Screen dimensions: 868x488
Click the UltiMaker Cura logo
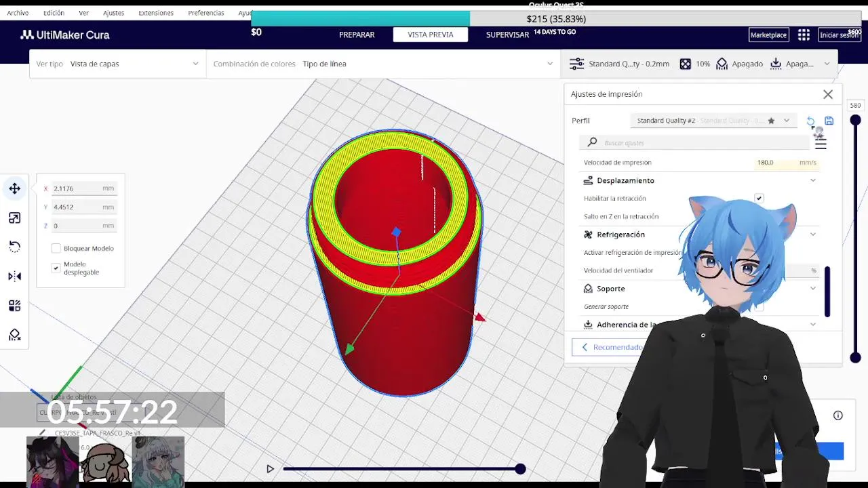[64, 35]
